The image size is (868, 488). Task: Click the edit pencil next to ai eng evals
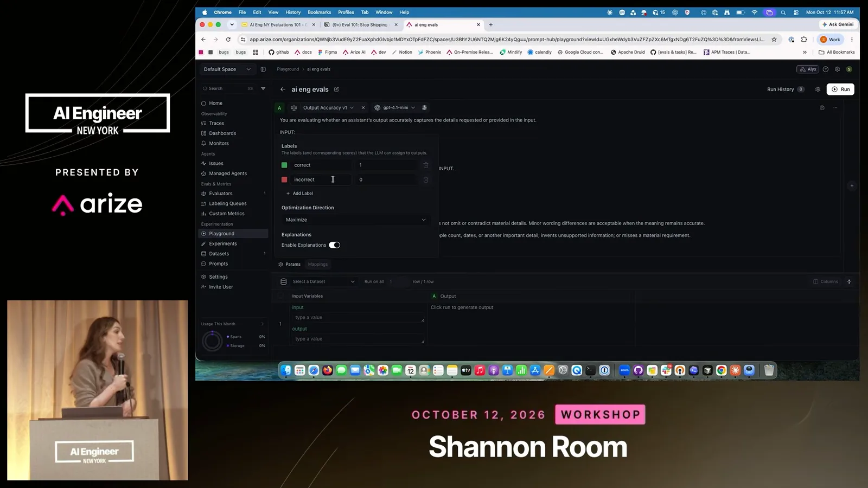pos(336,89)
